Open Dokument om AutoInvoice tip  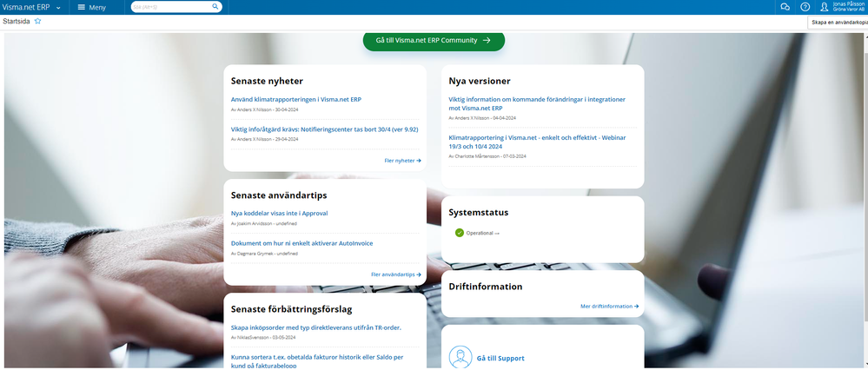point(301,243)
